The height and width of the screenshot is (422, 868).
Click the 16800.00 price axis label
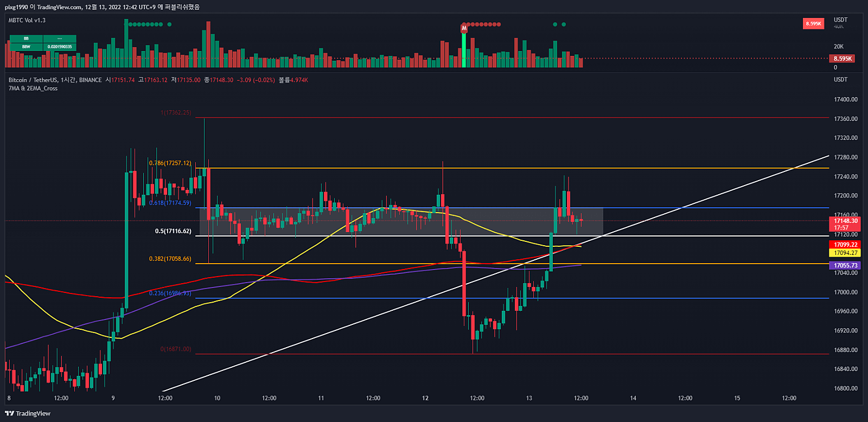click(846, 388)
